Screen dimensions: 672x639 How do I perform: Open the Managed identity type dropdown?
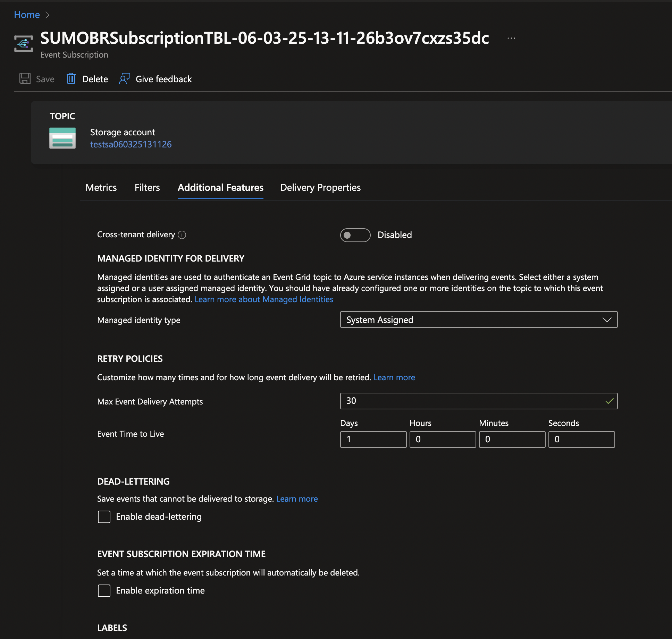tap(607, 319)
